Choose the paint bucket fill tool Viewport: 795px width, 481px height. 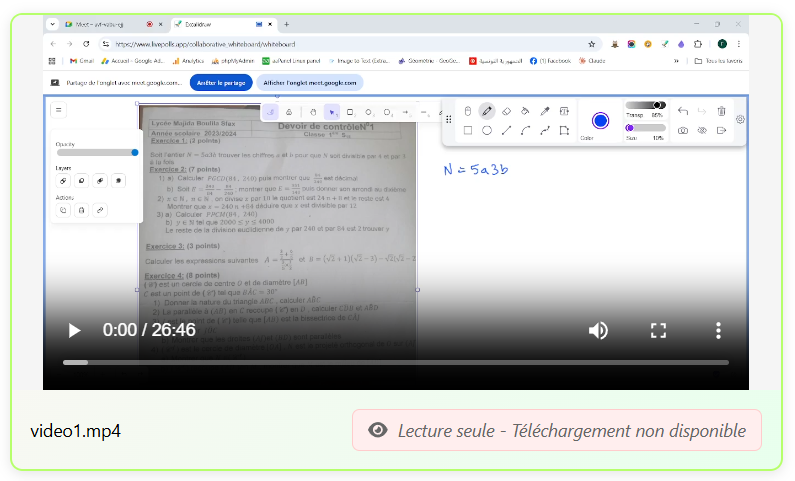pos(525,111)
